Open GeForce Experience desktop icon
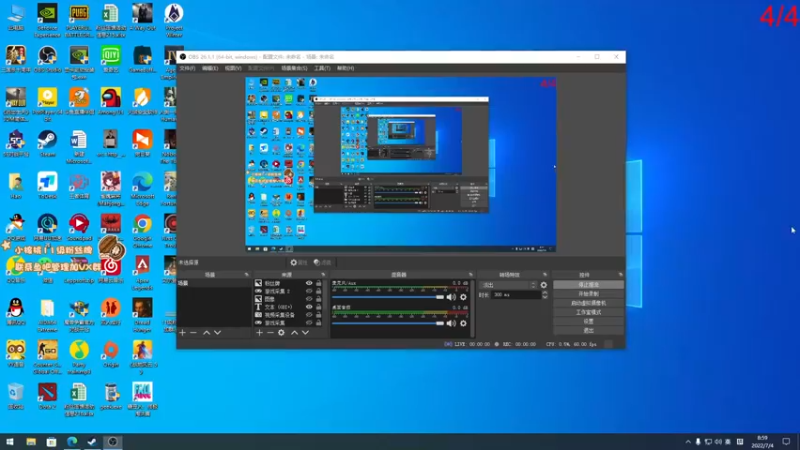 47,21
